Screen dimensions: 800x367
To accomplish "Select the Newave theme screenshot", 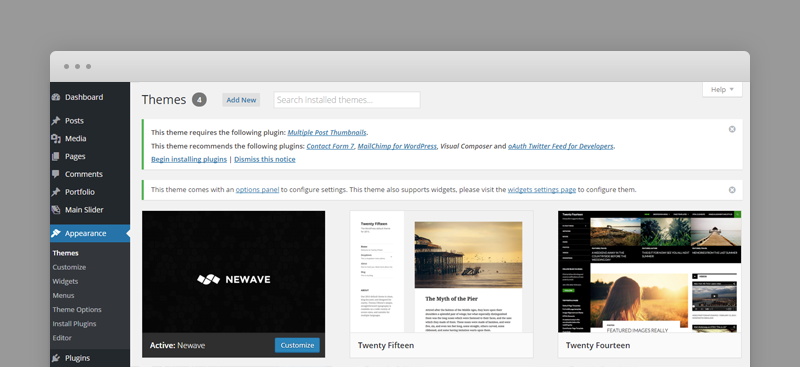I will pyautogui.click(x=234, y=272).
